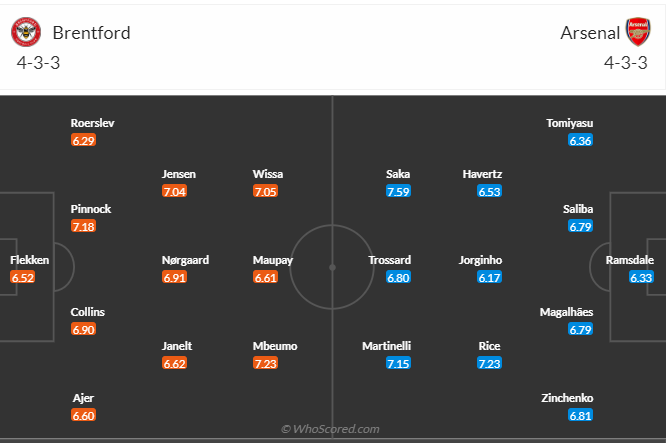The height and width of the screenshot is (443, 666).
Task: Click the Arsenal club crest icon
Action: click(x=638, y=32)
